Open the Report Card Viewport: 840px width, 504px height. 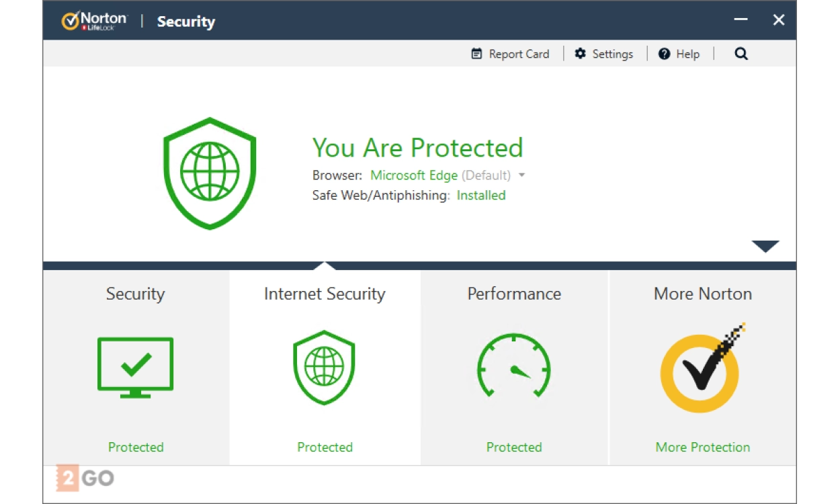pyautogui.click(x=518, y=54)
